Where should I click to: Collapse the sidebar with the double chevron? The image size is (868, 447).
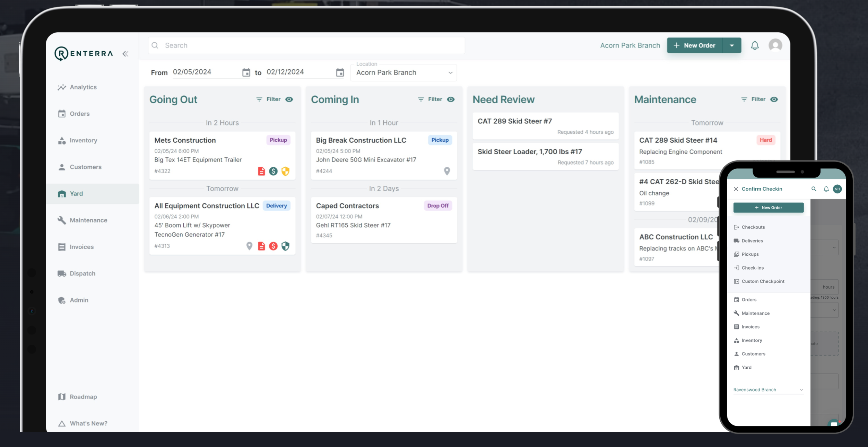pyautogui.click(x=125, y=54)
